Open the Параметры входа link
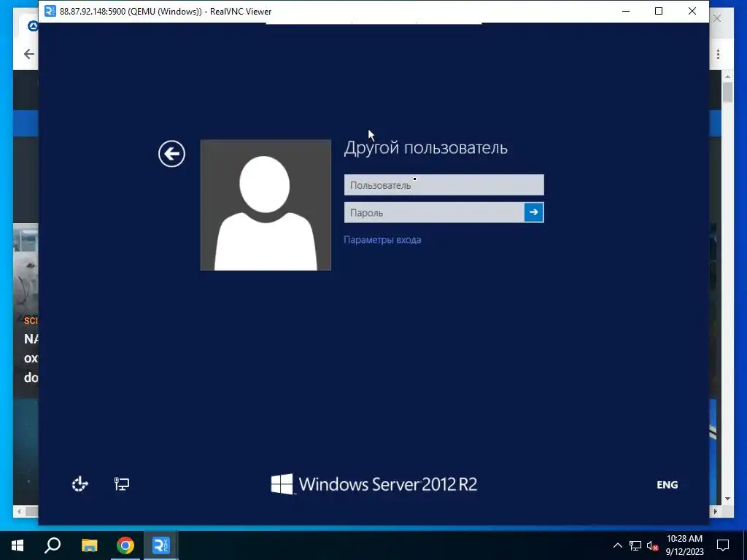 pyautogui.click(x=382, y=240)
